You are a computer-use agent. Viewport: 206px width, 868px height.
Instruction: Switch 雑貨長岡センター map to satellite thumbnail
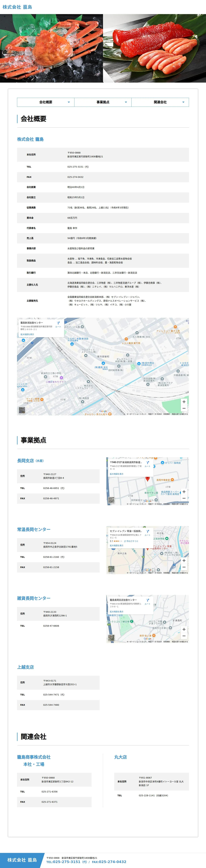click(x=112, y=638)
